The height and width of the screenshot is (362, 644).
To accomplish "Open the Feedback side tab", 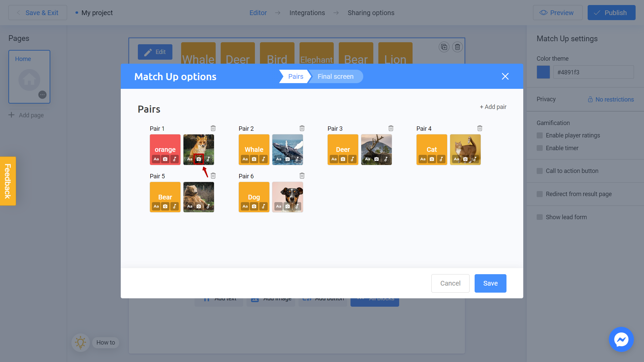I will pos(8,181).
